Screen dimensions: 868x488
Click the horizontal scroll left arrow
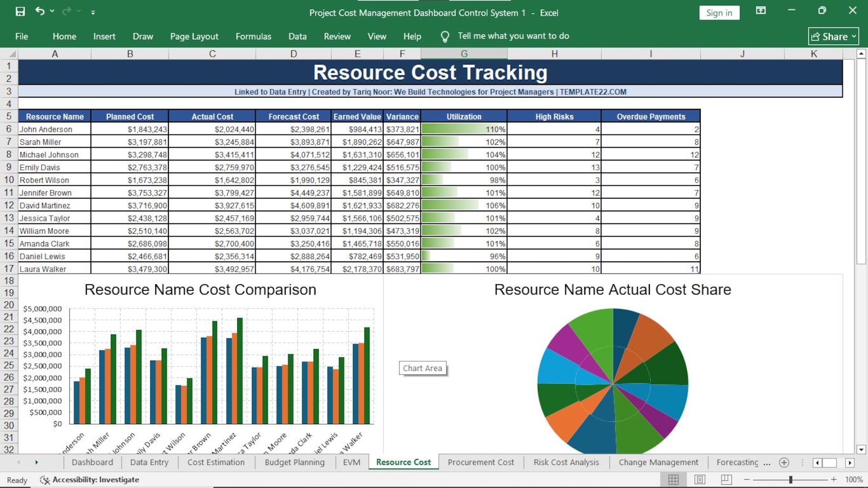817,463
